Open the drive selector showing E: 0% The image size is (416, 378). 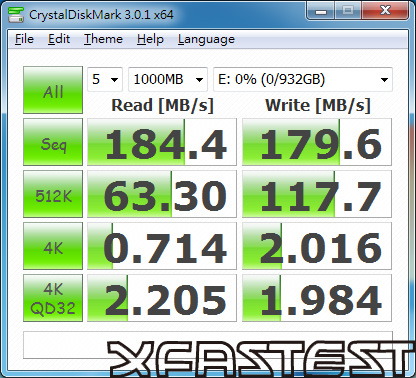[x=303, y=79]
